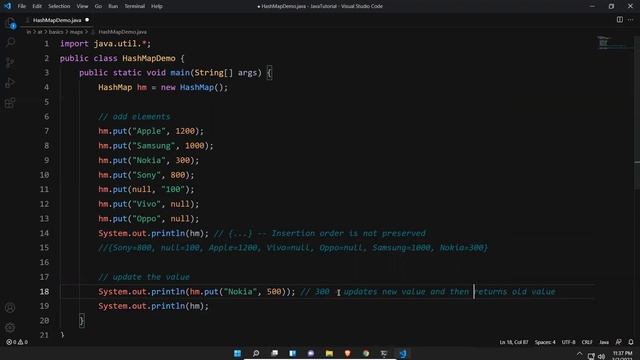Open the Extensions view

10,102
